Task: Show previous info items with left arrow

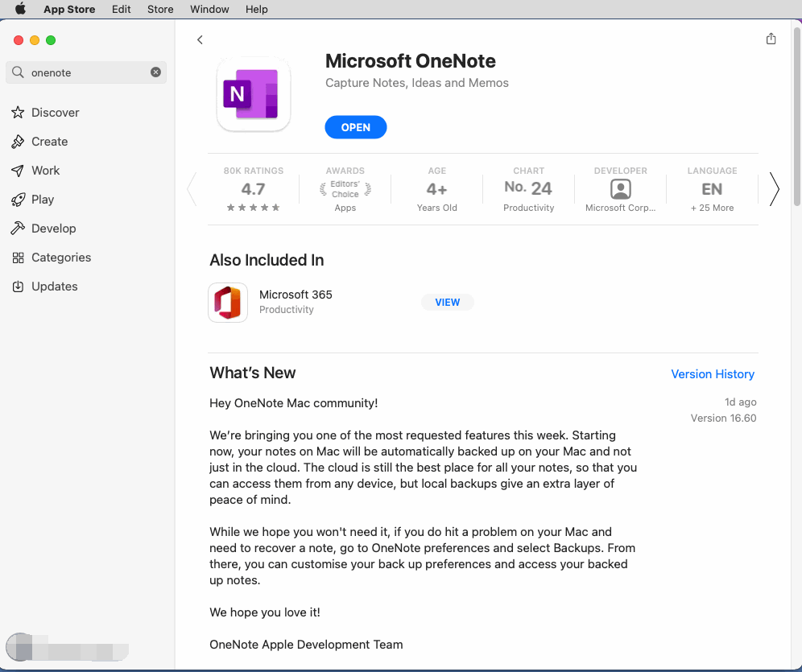Action: click(192, 189)
